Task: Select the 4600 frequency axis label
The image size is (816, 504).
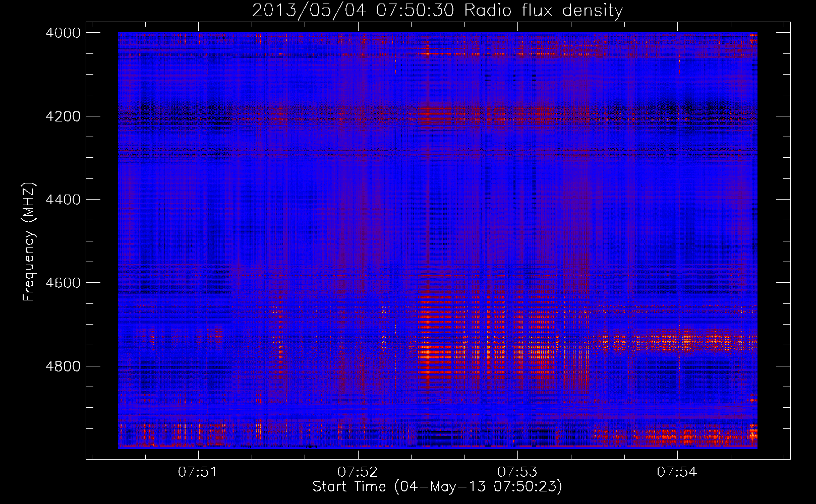Action: (63, 283)
